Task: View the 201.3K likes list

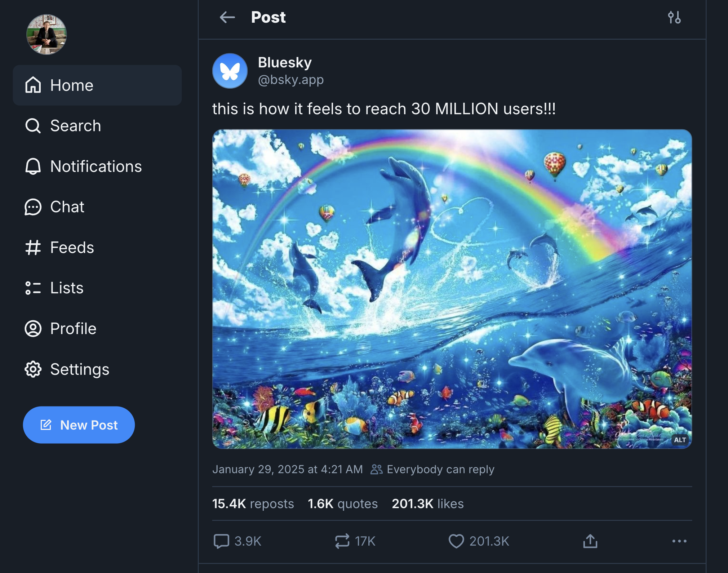Action: click(428, 503)
